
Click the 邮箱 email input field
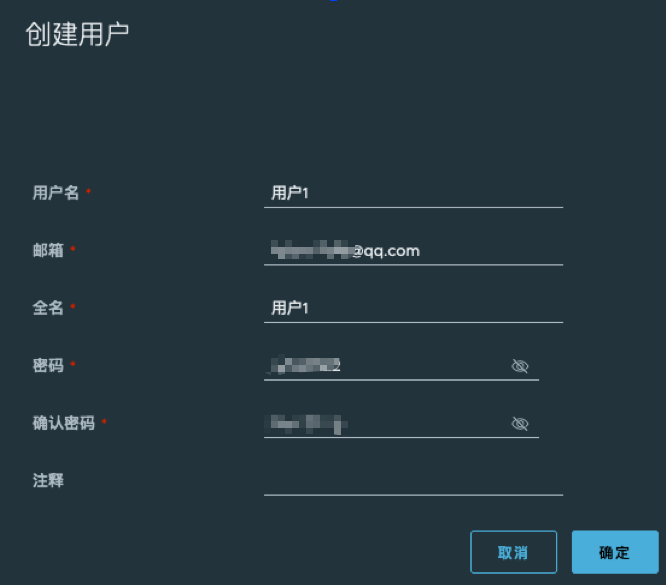(413, 251)
